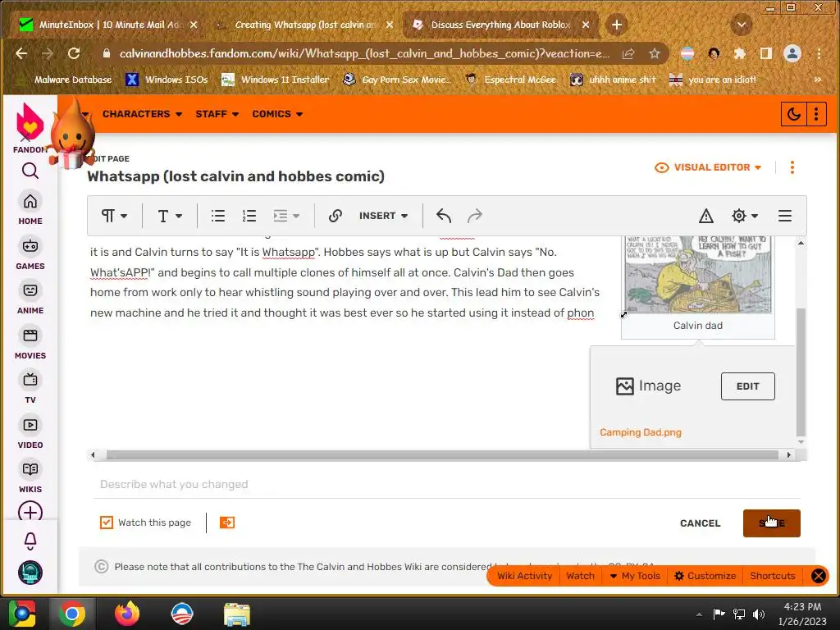This screenshot has height=630, width=840.
Task: Expand My Tools in bottom toolbar
Action: tap(635, 576)
